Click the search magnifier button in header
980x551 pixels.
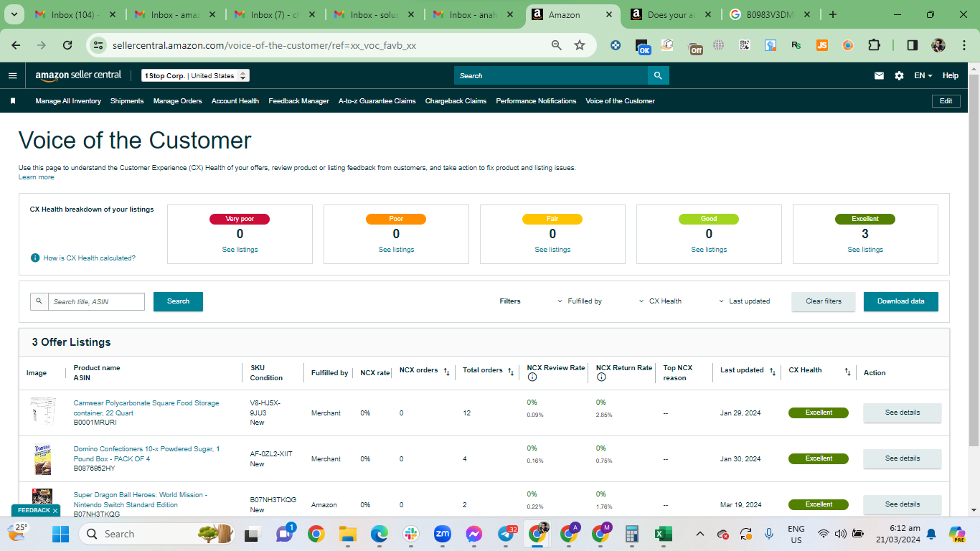tap(658, 75)
